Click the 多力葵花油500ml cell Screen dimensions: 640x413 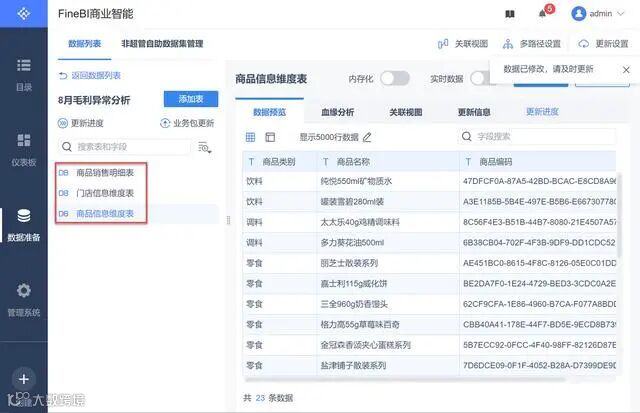click(x=388, y=243)
